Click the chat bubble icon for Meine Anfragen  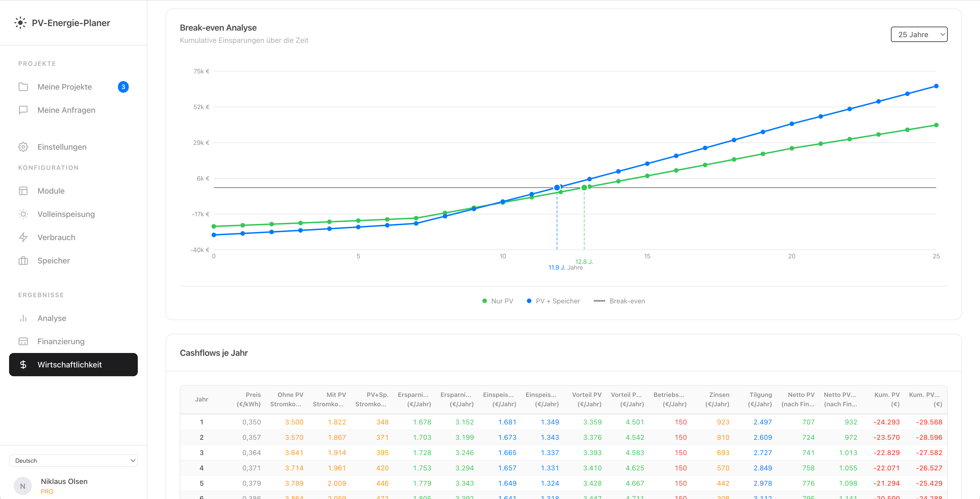tap(23, 110)
